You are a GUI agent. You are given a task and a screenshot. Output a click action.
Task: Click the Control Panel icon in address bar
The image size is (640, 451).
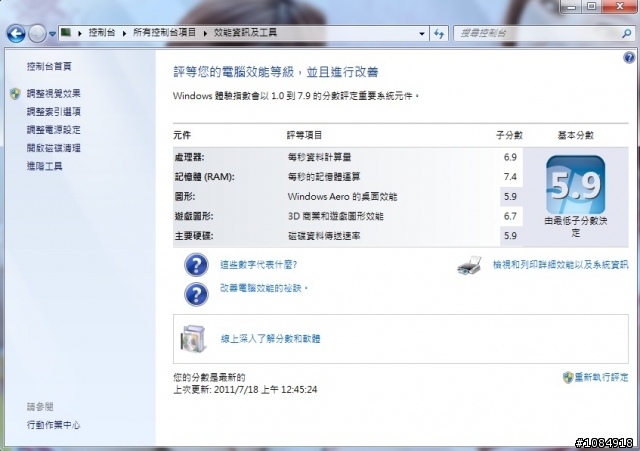click(x=66, y=32)
